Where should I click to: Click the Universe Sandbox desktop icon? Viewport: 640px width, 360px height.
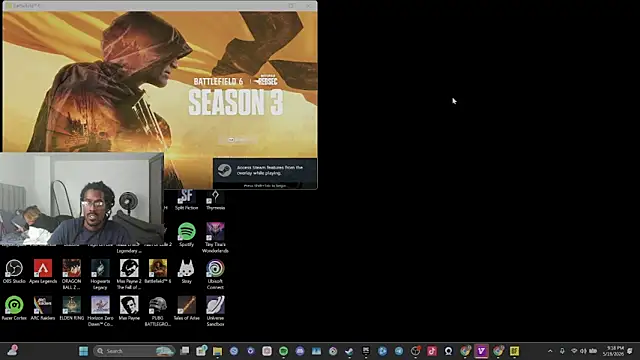(215, 311)
